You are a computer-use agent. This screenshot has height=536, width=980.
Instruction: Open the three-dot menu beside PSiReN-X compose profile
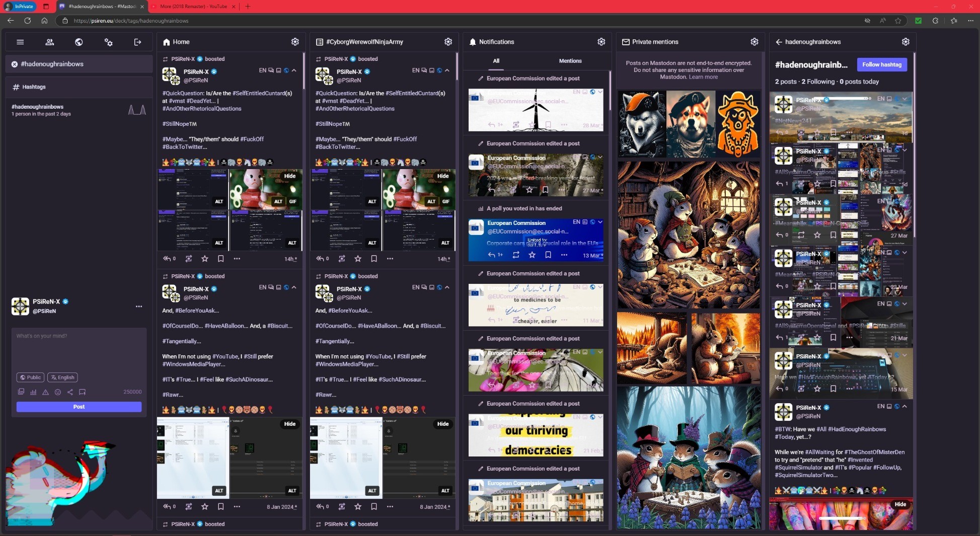[139, 306]
